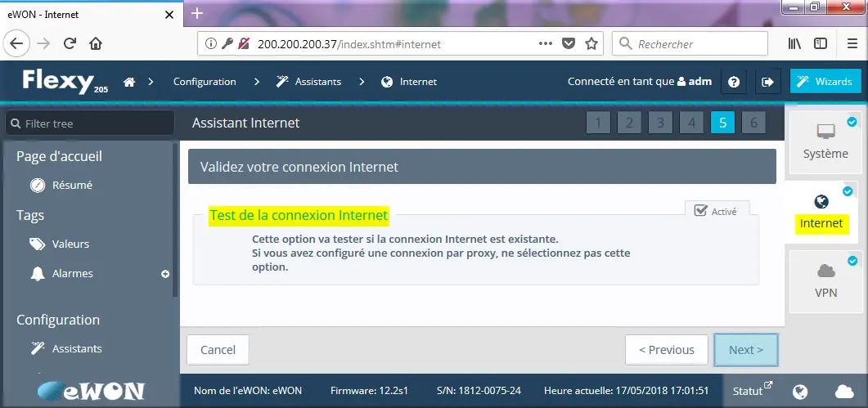Click the saved login key icon
This screenshot has width=868, height=408.
point(227,43)
